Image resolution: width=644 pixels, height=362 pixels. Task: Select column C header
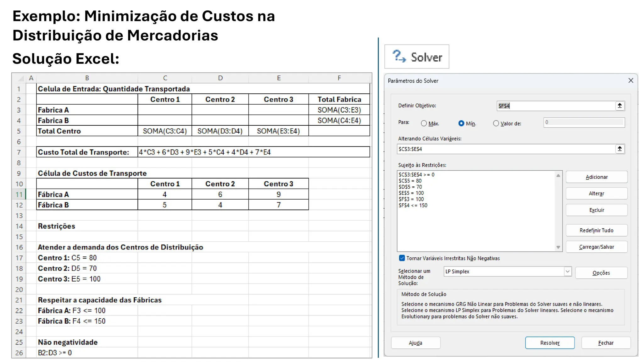click(165, 78)
